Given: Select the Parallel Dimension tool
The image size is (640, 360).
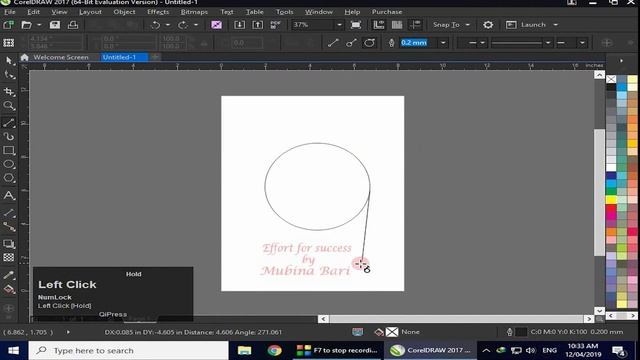Looking at the screenshot, I should click(9, 213).
